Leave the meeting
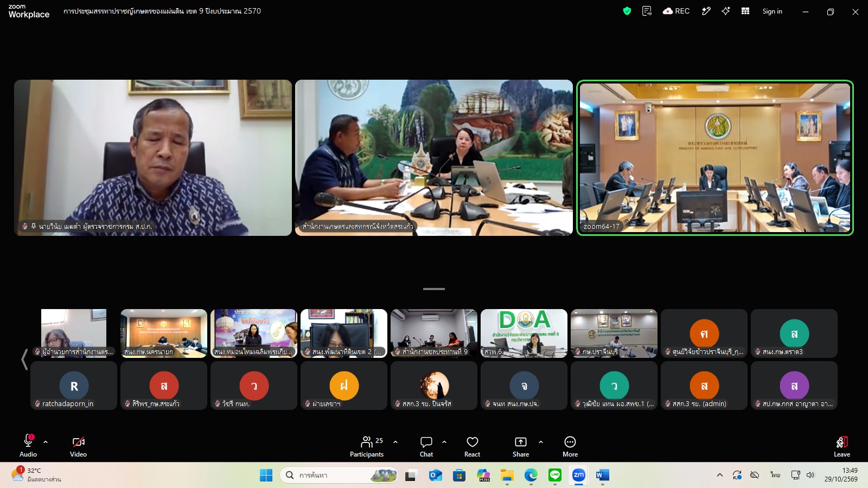 tap(842, 446)
